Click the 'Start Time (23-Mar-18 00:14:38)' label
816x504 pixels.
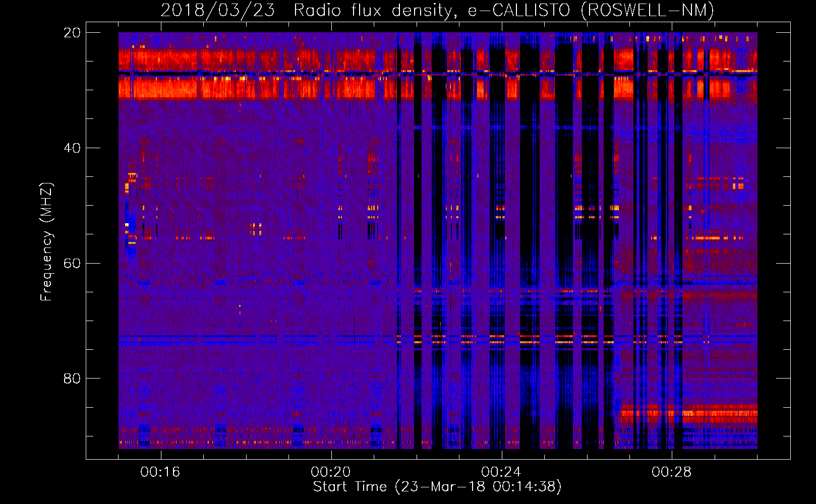437,487
